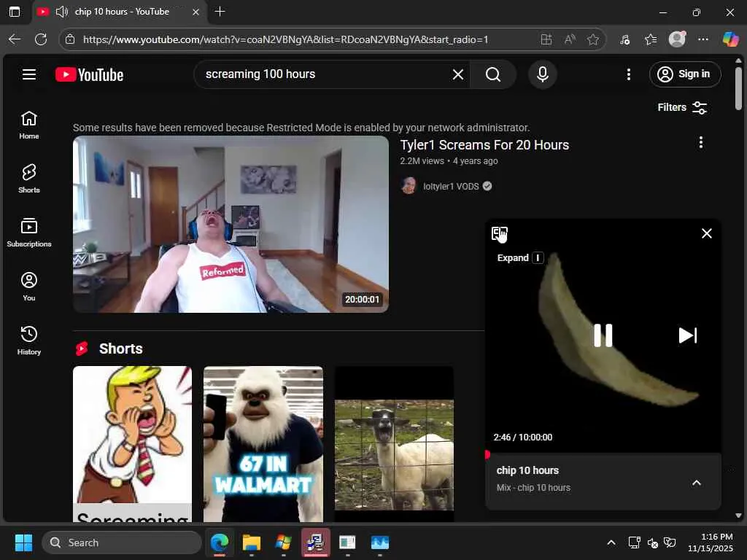The height and width of the screenshot is (560, 747).
Task: Open the loltyler1 VODS channel
Action: point(451,186)
